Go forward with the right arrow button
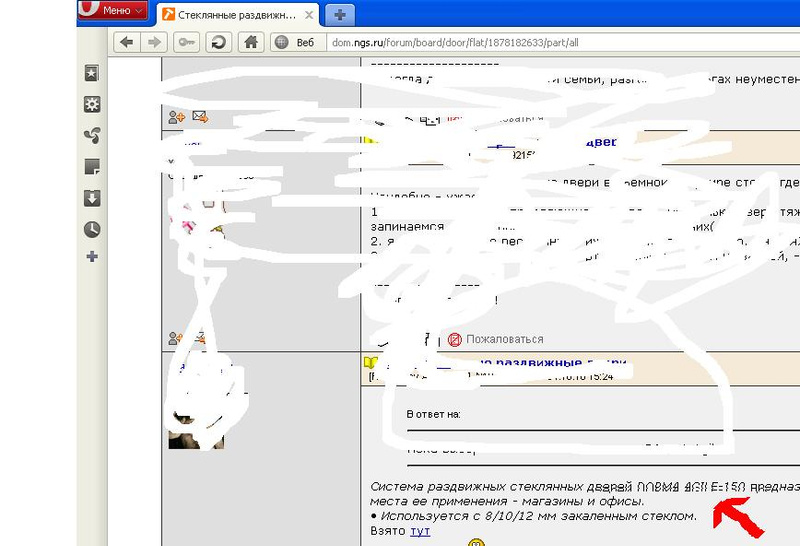The height and width of the screenshot is (546, 800). tap(154, 42)
